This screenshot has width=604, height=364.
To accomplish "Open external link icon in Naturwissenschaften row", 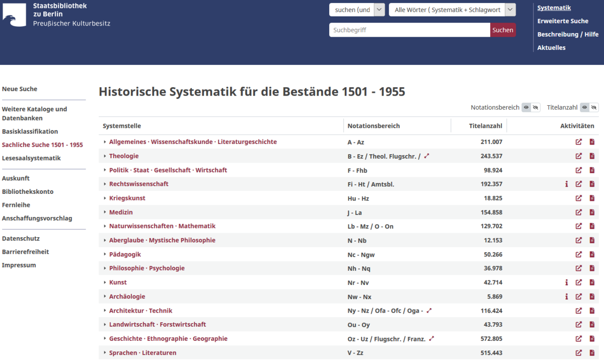I will tap(579, 226).
